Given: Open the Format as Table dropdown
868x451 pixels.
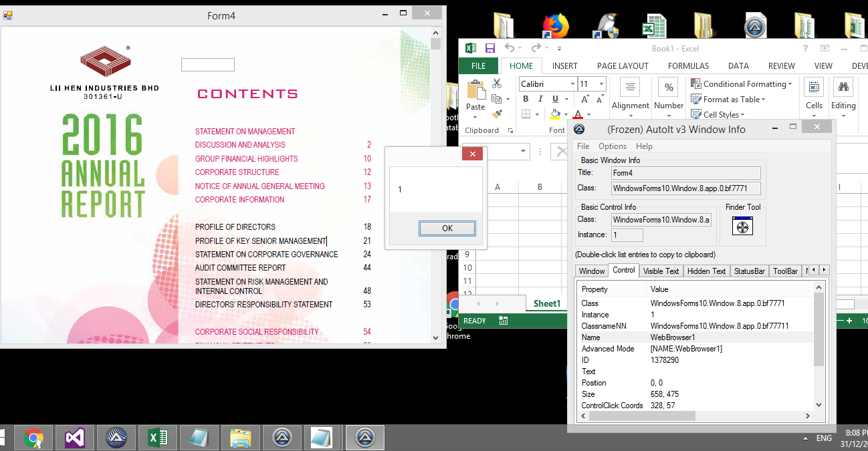Looking at the screenshot, I should click(x=728, y=100).
